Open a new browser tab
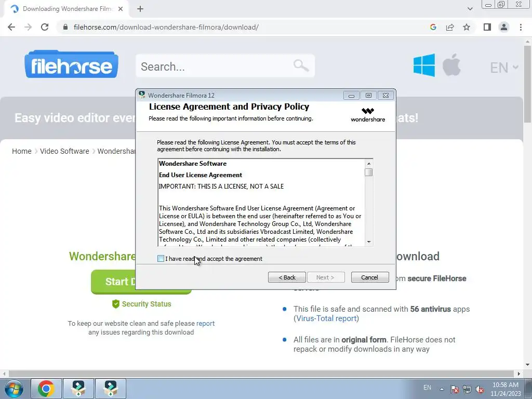This screenshot has width=532, height=399. [x=140, y=9]
